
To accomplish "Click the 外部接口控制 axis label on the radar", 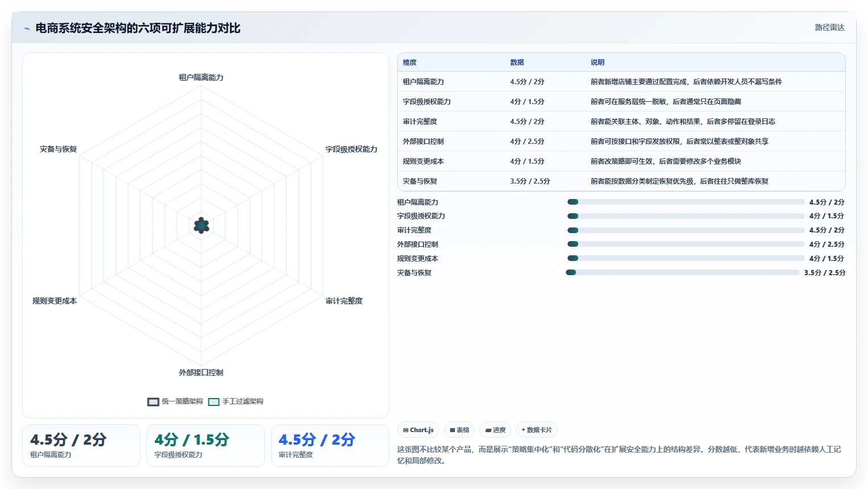I will click(x=201, y=372).
